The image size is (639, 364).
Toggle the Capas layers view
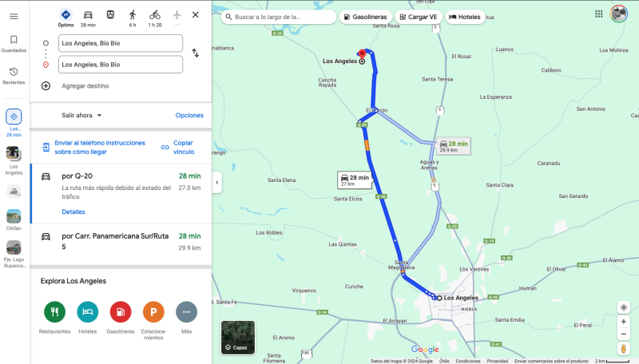coord(238,337)
